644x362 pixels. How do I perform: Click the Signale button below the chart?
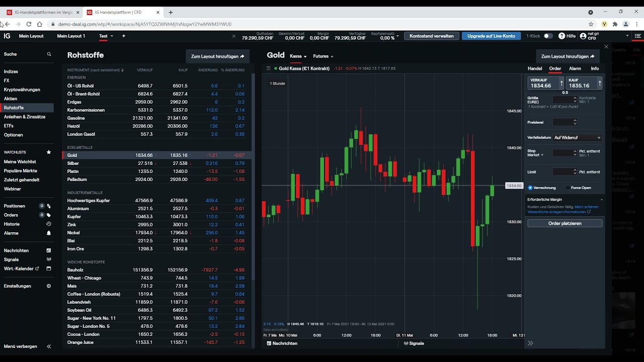point(414,343)
